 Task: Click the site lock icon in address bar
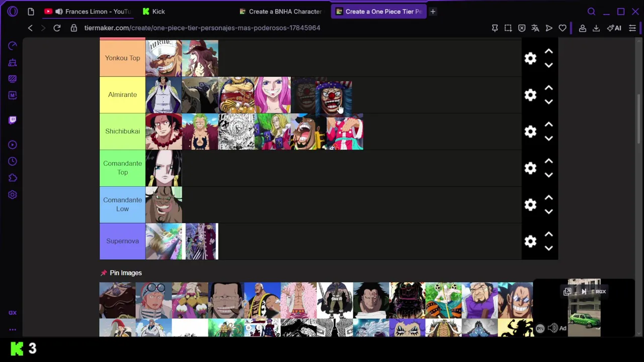pyautogui.click(x=73, y=28)
